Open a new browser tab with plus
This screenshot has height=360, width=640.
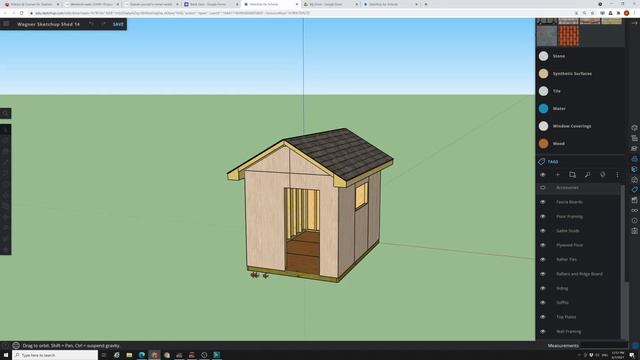click(x=426, y=4)
